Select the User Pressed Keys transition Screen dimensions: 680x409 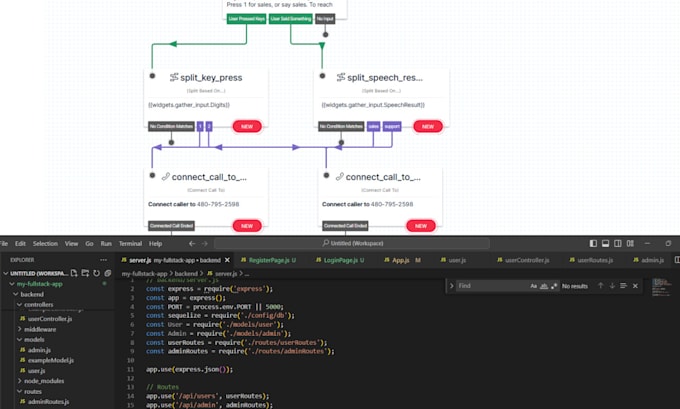[246, 19]
